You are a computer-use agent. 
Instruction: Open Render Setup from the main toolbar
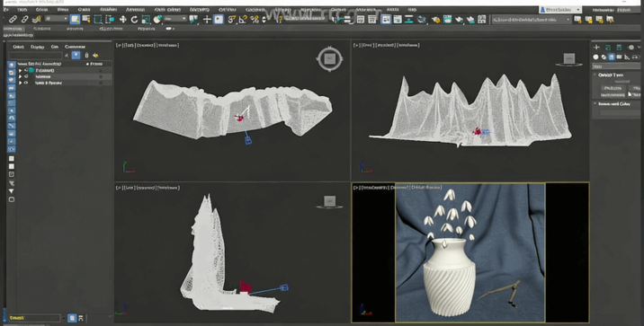[x=435, y=19]
